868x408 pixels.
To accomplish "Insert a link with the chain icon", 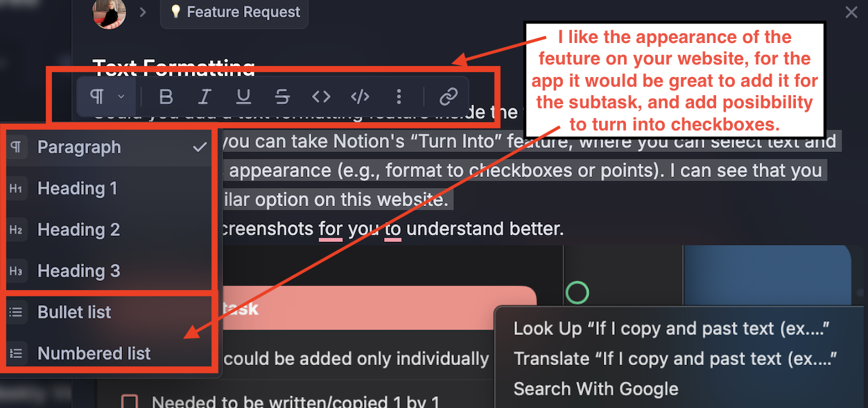I will click(x=449, y=96).
